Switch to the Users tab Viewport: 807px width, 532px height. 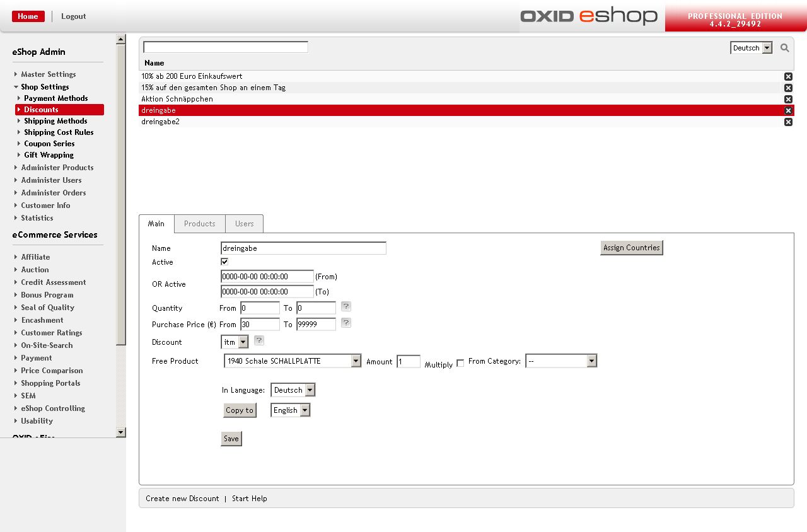(x=244, y=224)
